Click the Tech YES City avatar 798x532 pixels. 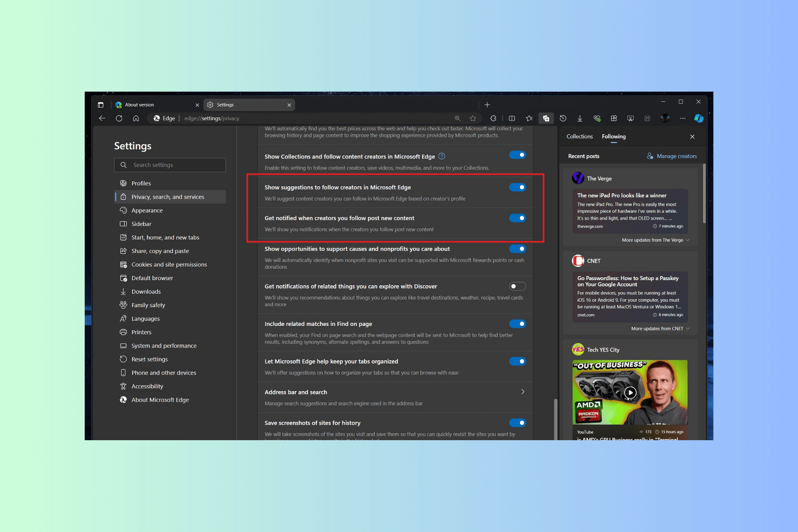tap(578, 350)
